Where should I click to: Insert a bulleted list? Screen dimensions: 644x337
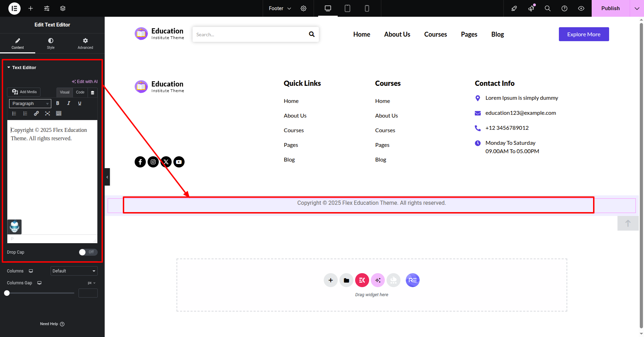pos(14,113)
